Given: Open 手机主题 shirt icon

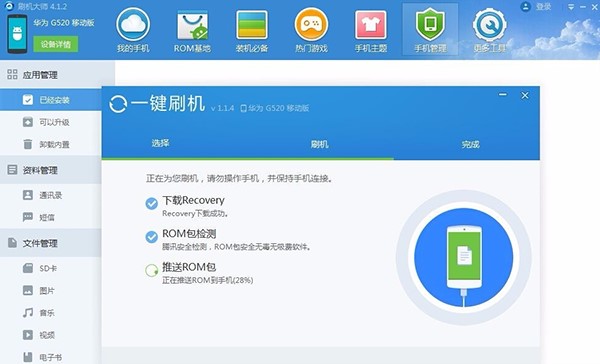Looking at the screenshot, I should [370, 25].
